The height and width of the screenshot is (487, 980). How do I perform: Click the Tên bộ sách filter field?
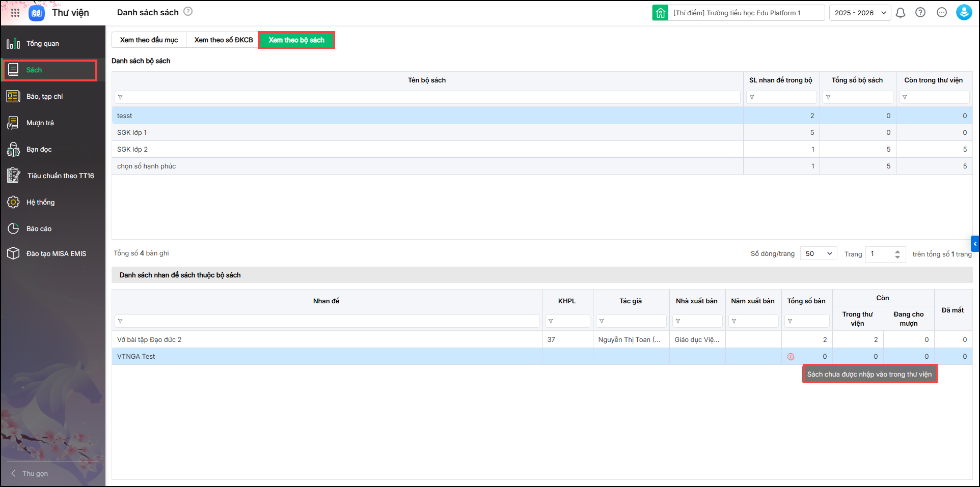427,97
